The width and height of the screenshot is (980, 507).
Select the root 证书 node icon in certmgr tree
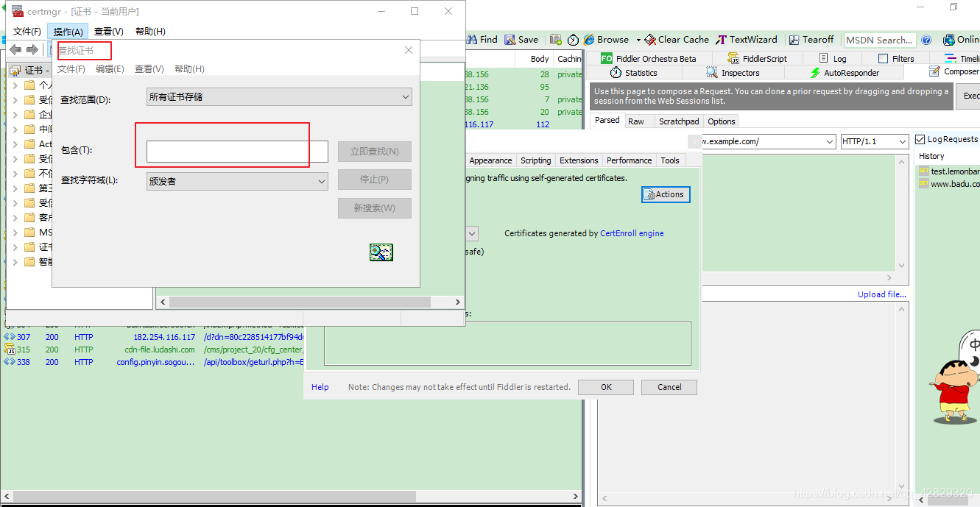pos(15,71)
